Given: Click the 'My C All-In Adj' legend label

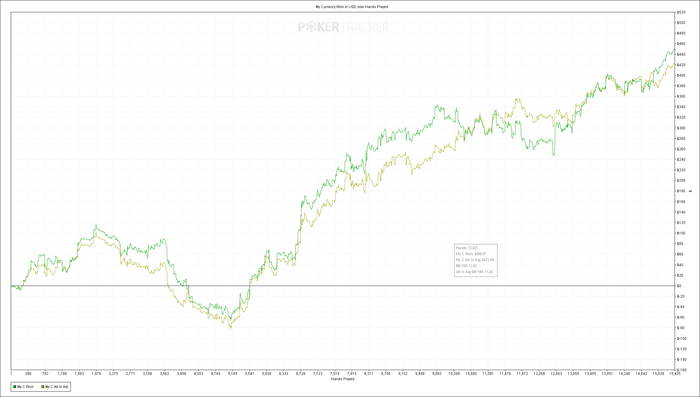Looking at the screenshot, I should pyautogui.click(x=57, y=387).
